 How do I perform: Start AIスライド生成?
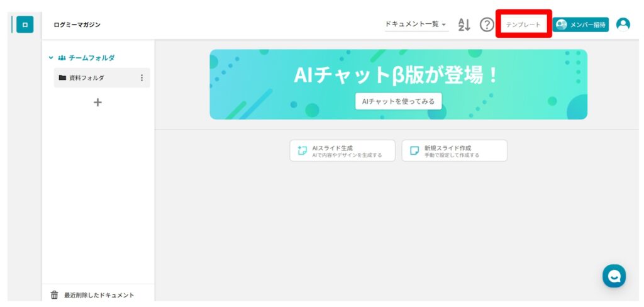click(342, 151)
